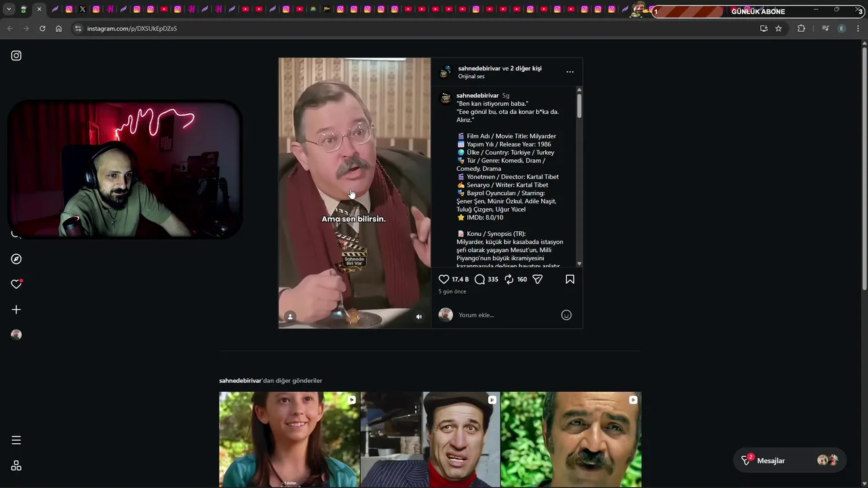Pause the video by clicking the player
The width and height of the screenshot is (868, 488).
tap(354, 193)
